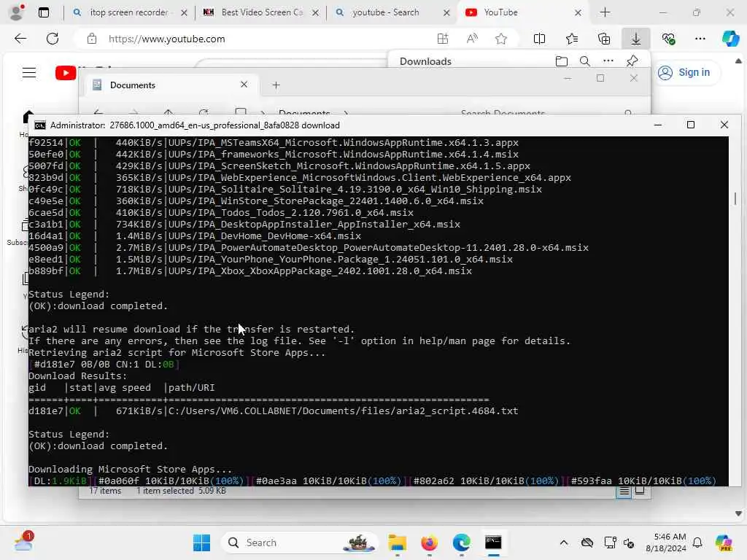Click the '17 items' status text
Image resolution: width=747 pixels, height=560 pixels.
coord(105,491)
